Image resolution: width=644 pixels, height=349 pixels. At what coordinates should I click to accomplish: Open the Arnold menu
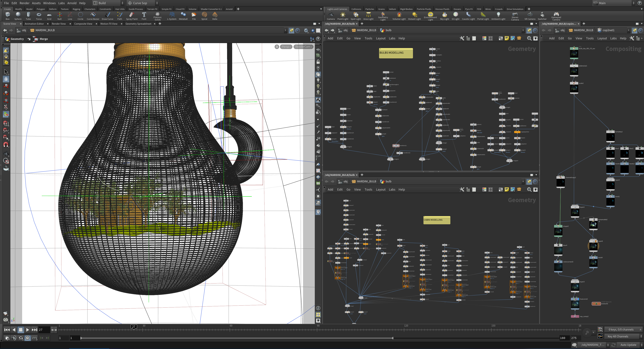[x=72, y=3]
